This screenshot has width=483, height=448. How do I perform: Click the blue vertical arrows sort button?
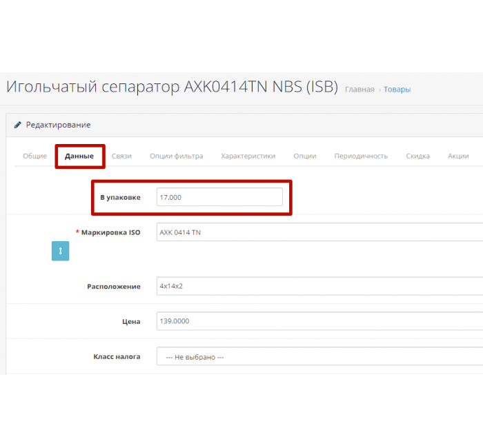tap(61, 251)
